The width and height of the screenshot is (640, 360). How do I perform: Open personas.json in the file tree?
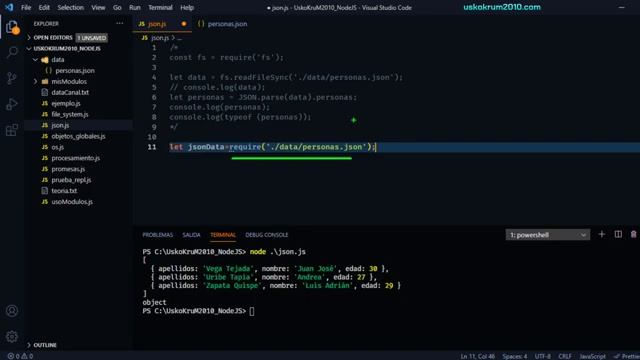(x=75, y=71)
